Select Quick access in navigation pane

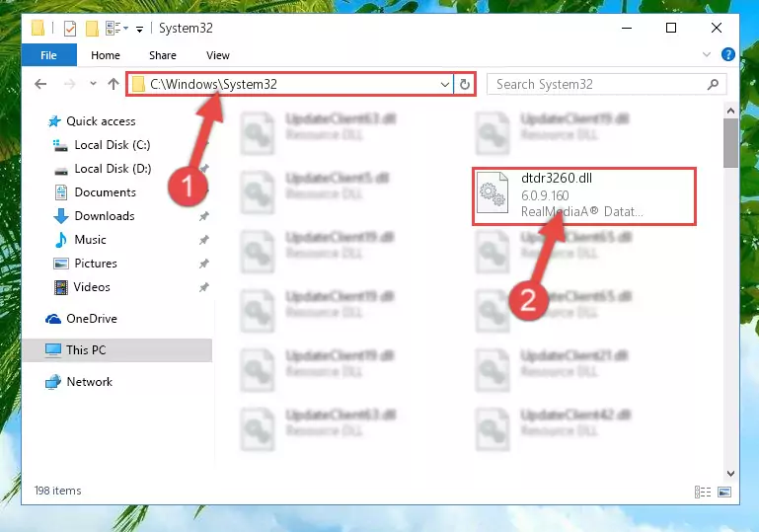pos(101,121)
